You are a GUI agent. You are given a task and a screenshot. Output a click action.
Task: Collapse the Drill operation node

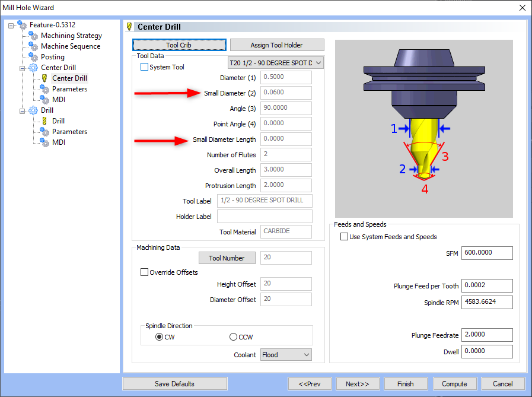pyautogui.click(x=22, y=111)
